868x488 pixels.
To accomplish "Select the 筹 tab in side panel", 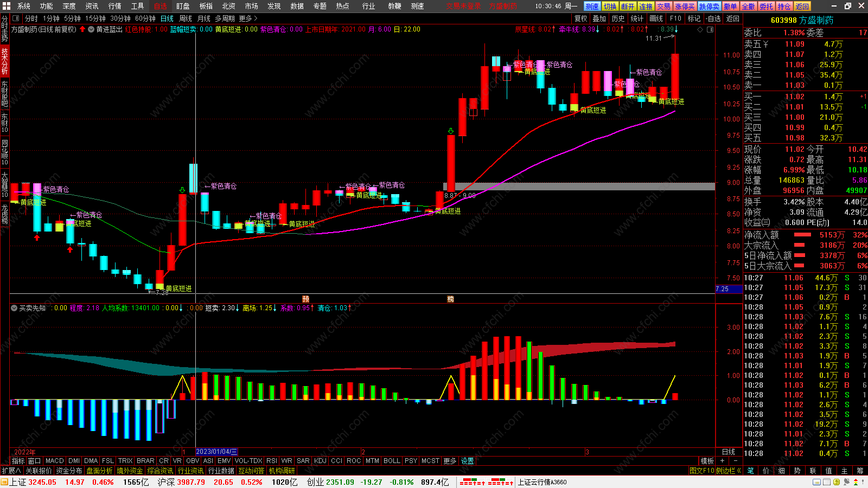I will tap(860, 471).
